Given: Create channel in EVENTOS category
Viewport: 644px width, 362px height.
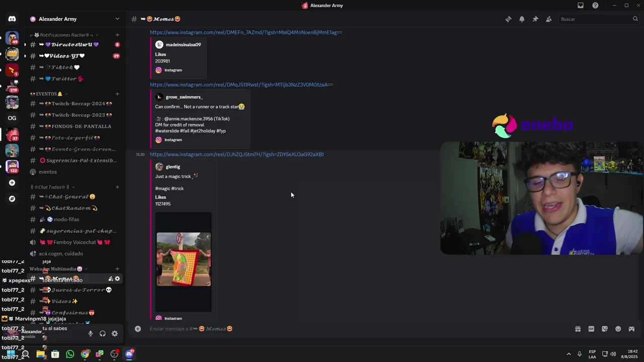Looking at the screenshot, I should click(117, 94).
